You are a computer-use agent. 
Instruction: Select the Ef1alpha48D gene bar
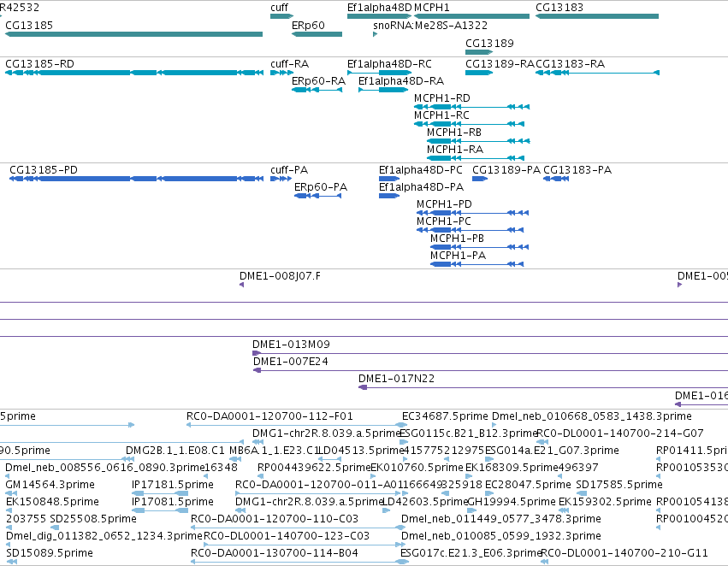tap(379, 16)
